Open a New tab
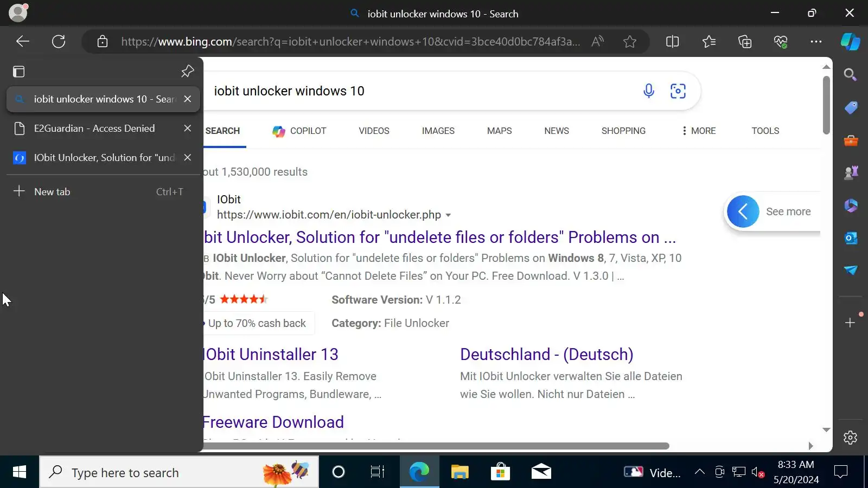This screenshot has height=488, width=868. point(102,191)
